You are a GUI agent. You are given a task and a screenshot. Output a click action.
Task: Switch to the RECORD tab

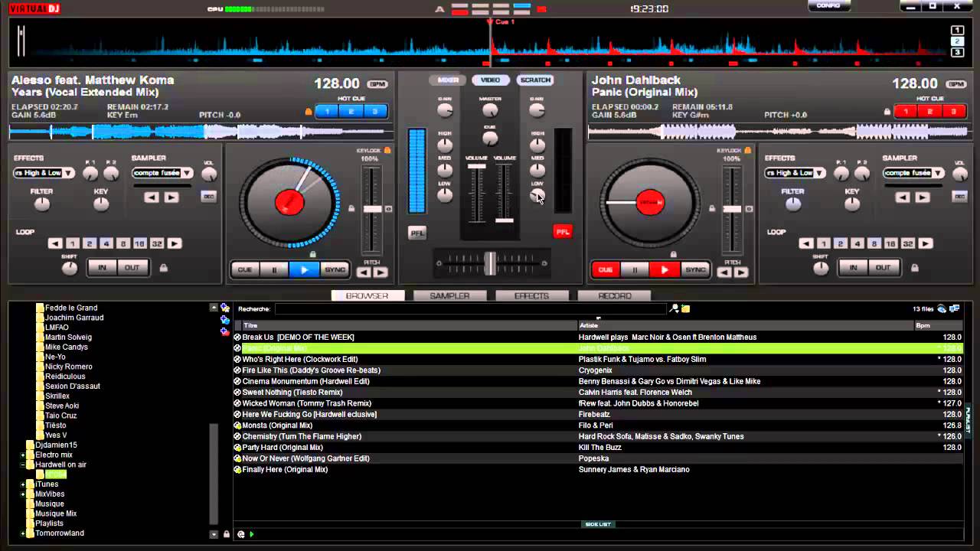point(614,295)
